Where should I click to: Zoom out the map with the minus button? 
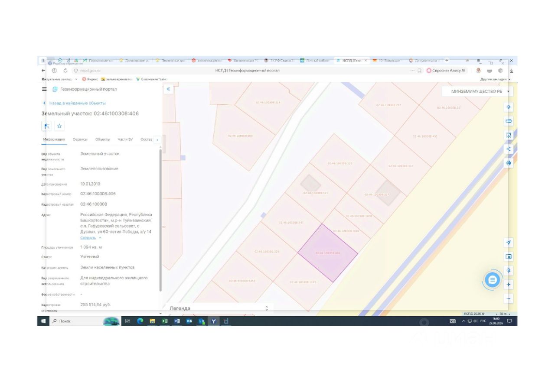(509, 298)
